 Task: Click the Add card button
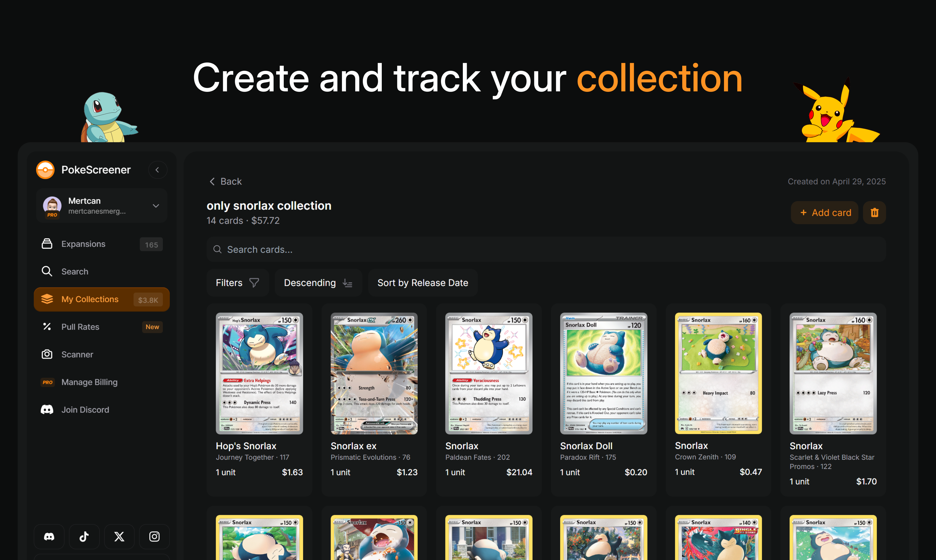click(825, 213)
